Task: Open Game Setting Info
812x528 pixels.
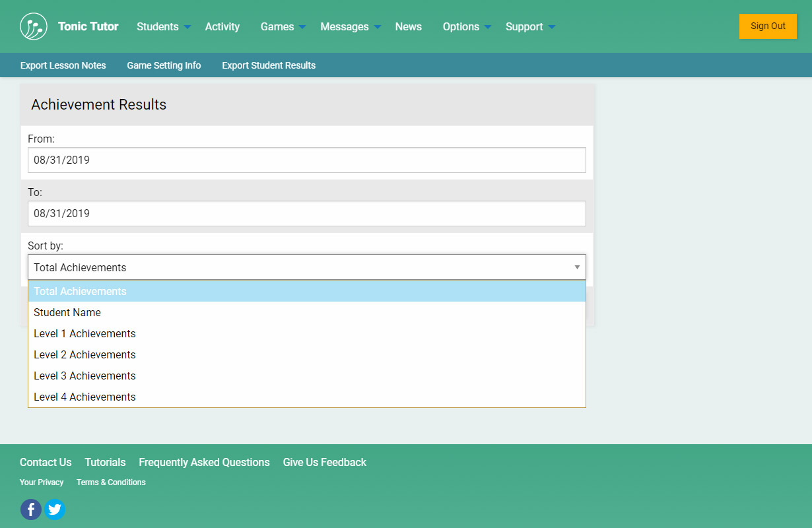Action: point(164,65)
